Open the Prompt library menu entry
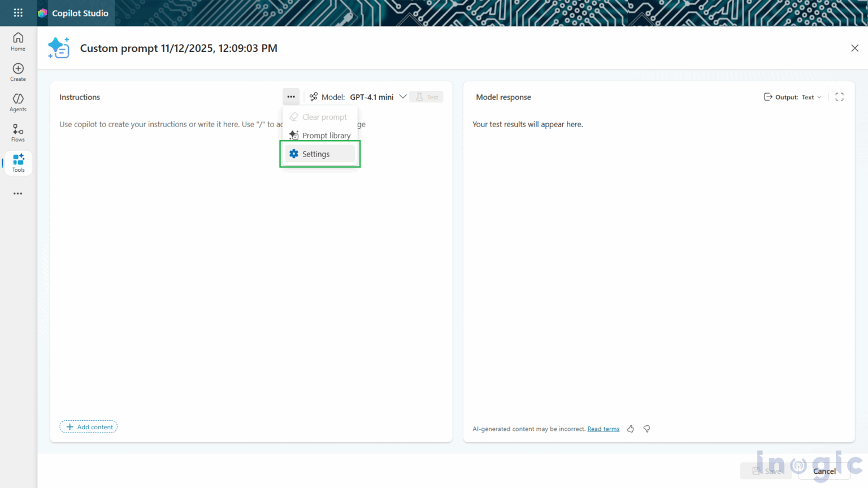868x488 pixels. coord(320,135)
